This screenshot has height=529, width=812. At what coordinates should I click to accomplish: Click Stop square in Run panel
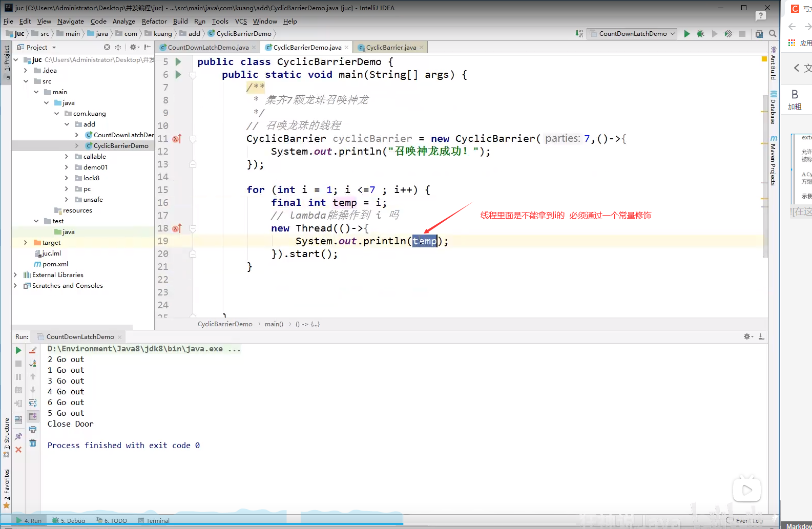coord(18,364)
